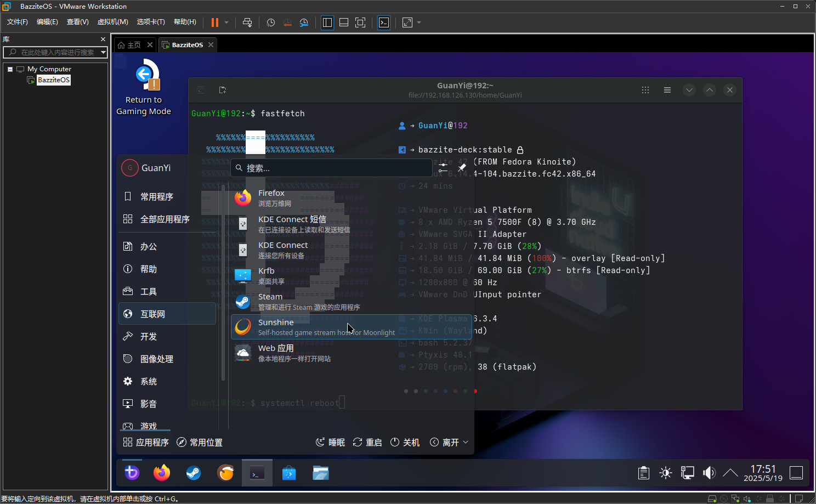This screenshot has width=816, height=504.
Task: Launch Firefox from the taskbar
Action: (162, 473)
